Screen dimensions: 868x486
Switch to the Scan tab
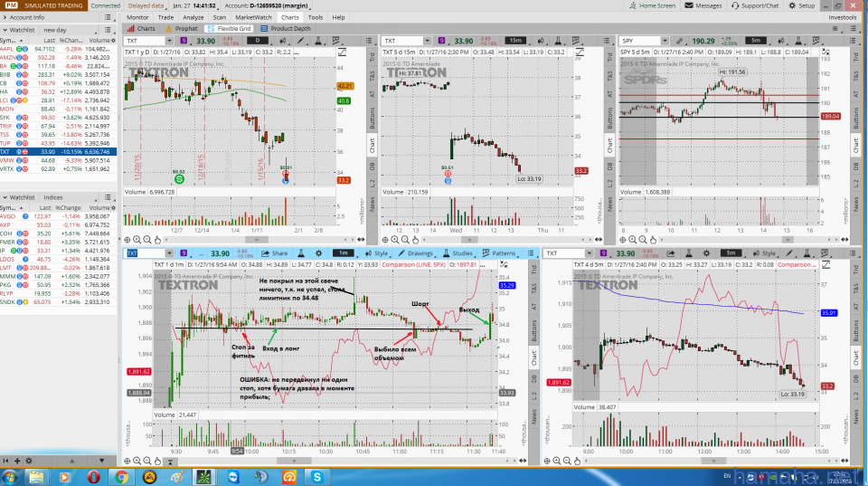(x=219, y=17)
